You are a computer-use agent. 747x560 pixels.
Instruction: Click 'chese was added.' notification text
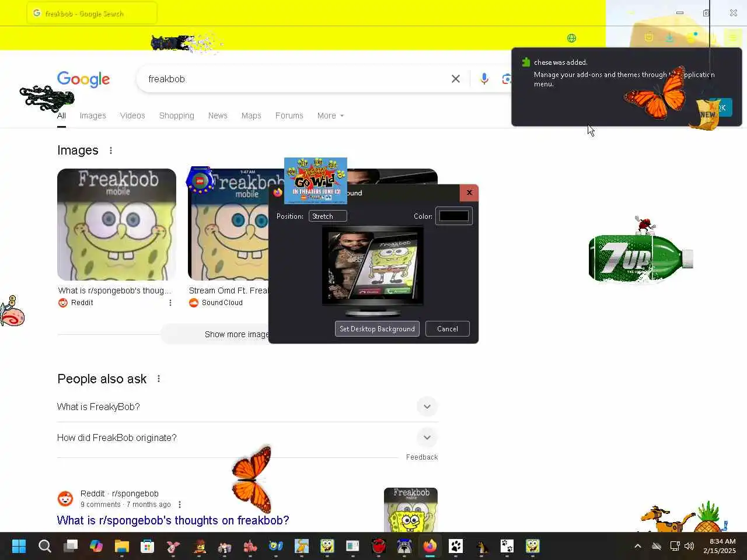pyautogui.click(x=561, y=62)
